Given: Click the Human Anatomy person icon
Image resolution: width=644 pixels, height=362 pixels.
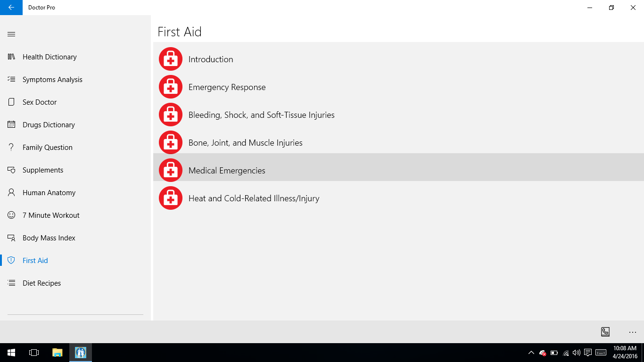Looking at the screenshot, I should coord(11,193).
